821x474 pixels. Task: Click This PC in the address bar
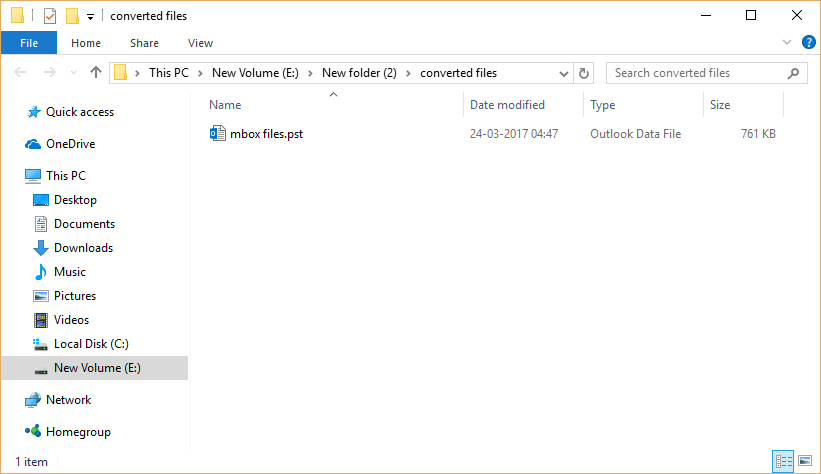tap(169, 73)
